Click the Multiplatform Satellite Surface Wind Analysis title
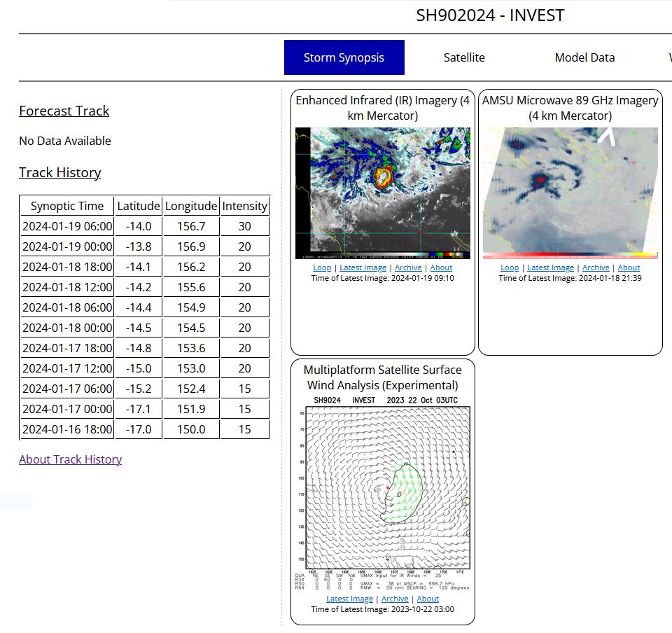 pyautogui.click(x=383, y=377)
